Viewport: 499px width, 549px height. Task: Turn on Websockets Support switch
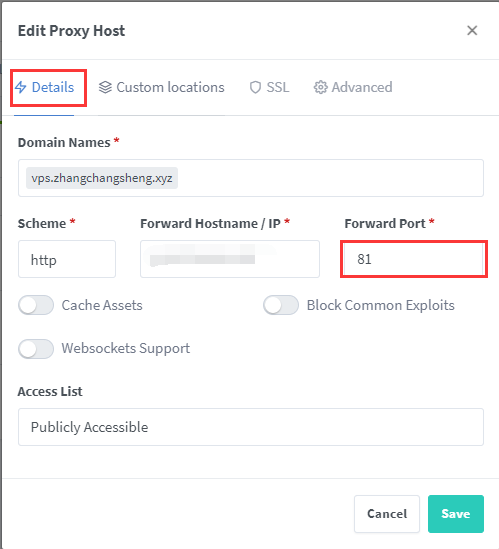coord(36,349)
